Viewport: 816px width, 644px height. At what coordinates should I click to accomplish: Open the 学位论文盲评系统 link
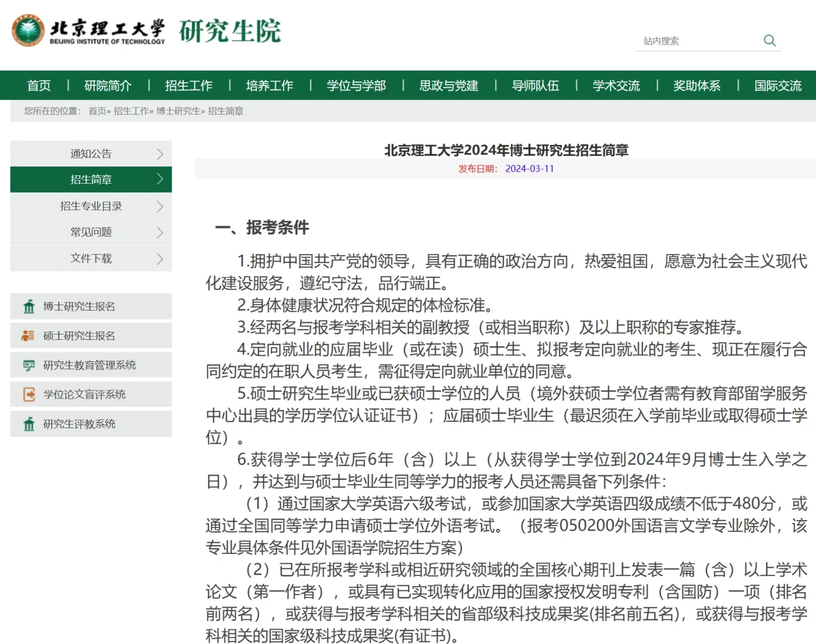pos(91,394)
